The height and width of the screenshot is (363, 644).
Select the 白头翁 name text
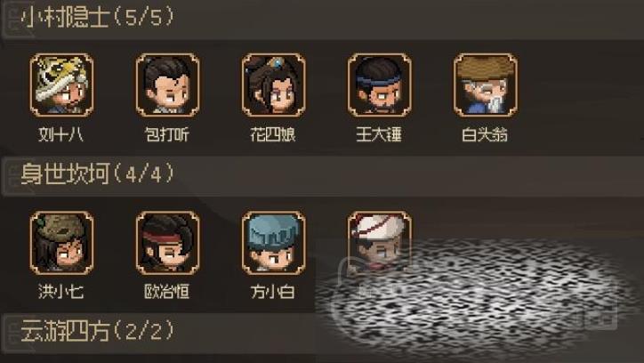485,134
